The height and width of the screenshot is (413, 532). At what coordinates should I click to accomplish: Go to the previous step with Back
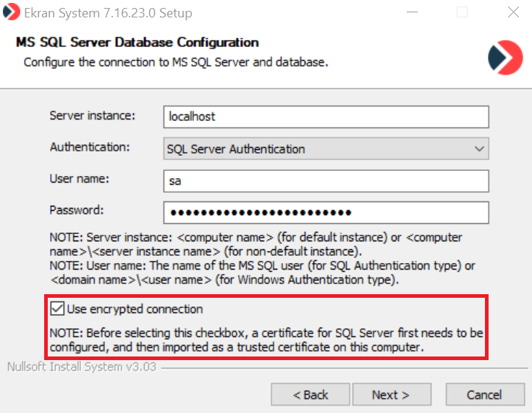pos(311,395)
